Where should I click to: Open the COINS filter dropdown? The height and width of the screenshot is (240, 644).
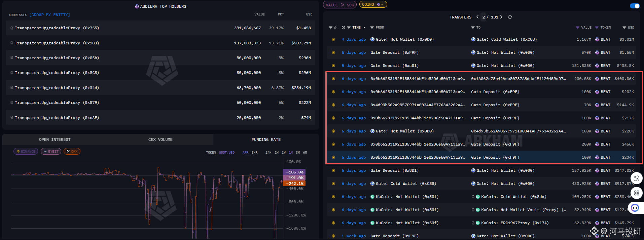tap(373, 4)
